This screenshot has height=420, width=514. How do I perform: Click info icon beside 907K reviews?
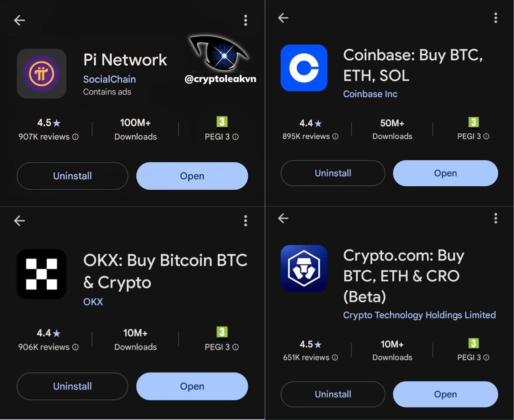click(75, 137)
